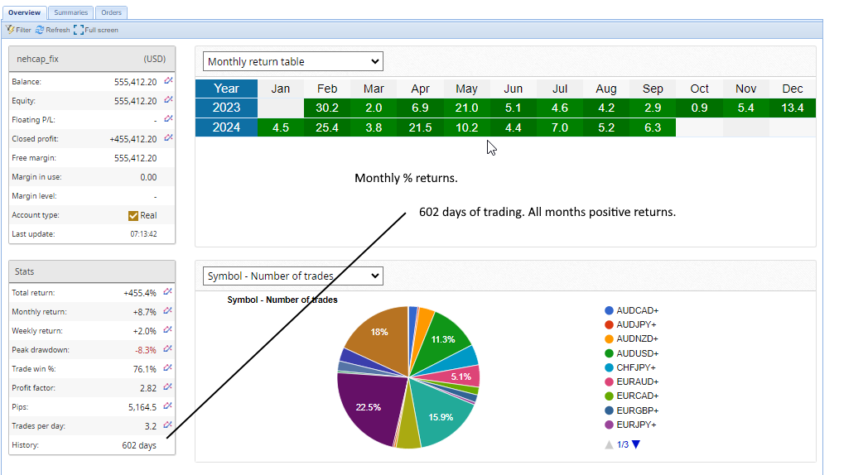Toggle the Real account type checkbox
This screenshot has width=868, height=475.
pos(133,215)
